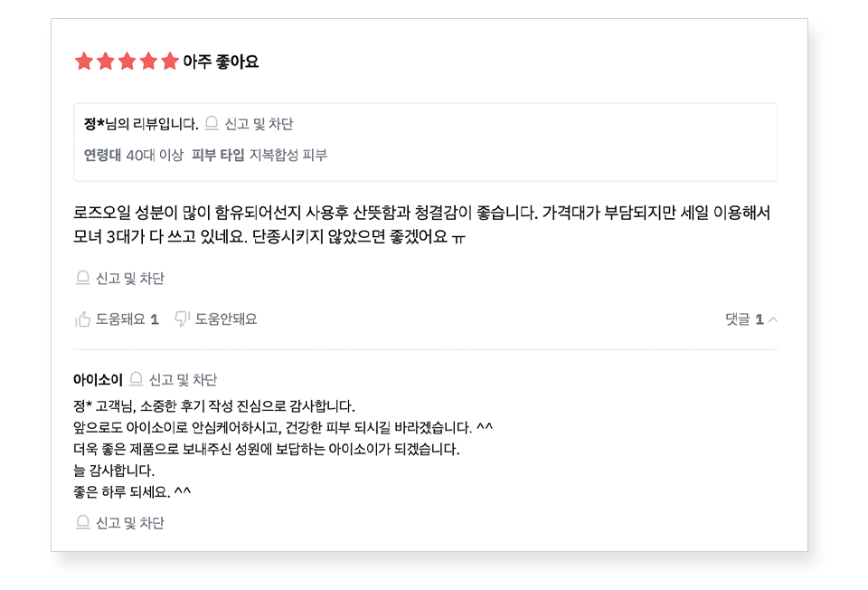Open the 아이소이 commenter name
This screenshot has height=590, width=868.
[x=98, y=379]
